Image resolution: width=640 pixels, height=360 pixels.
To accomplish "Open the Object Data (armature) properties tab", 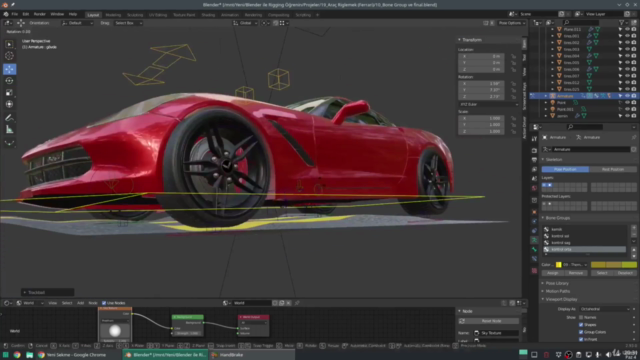I will point(534,240).
